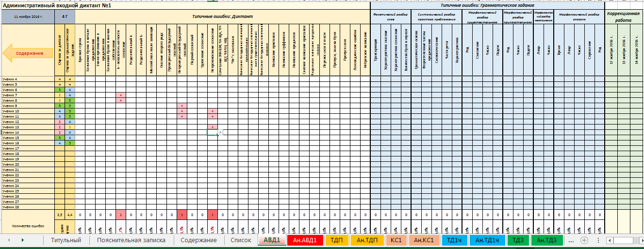Click the orange Содержание arrow shape
Image resolution: width=644 pixels, height=249 pixels.
point(28,53)
